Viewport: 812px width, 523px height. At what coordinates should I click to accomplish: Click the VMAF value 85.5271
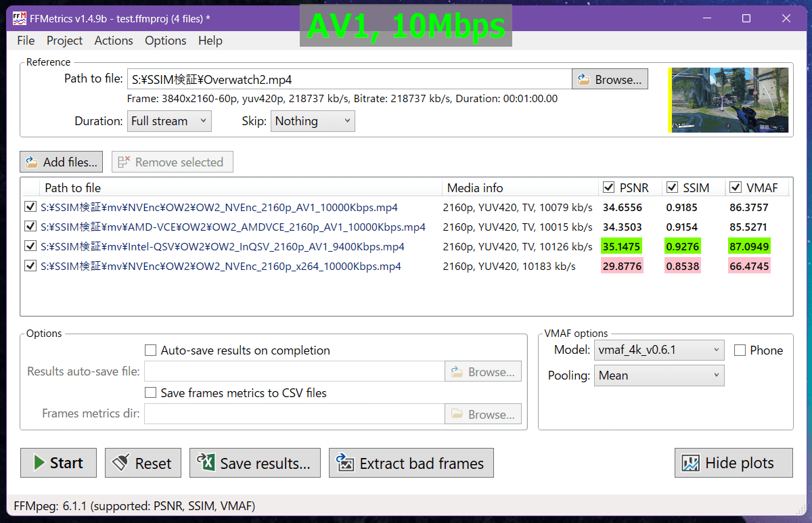749,227
